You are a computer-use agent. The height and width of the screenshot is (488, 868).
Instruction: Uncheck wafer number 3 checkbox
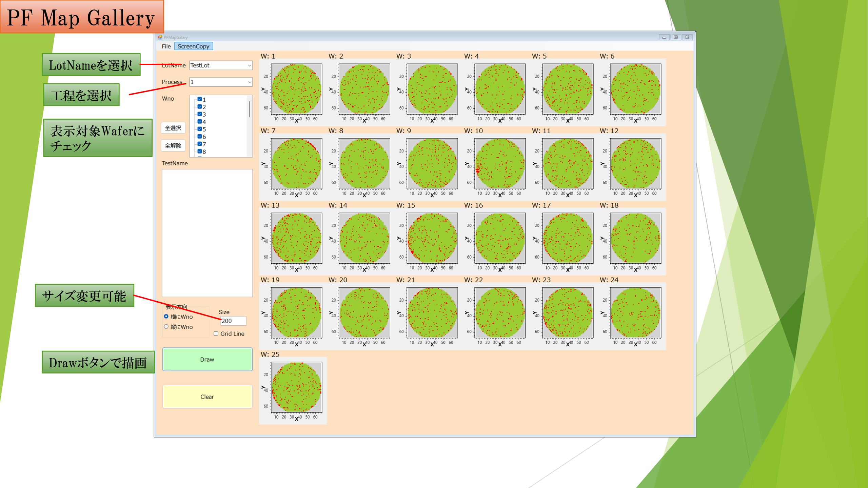200,114
